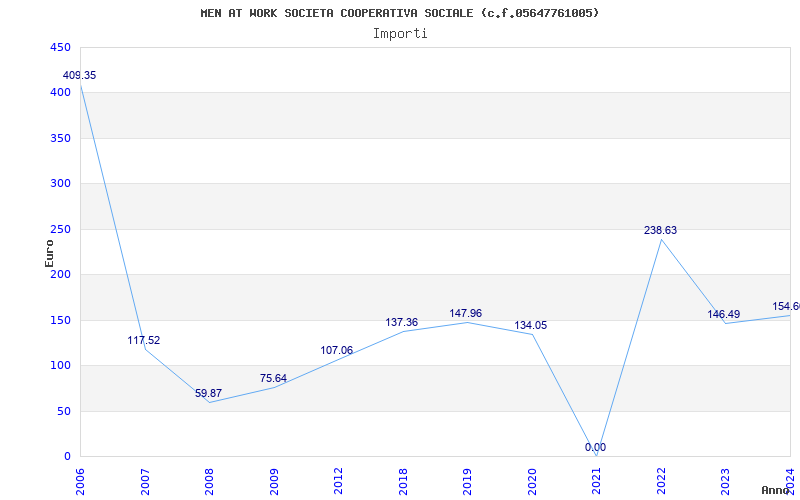Viewport: 800px width, 500px height.
Task: Click the 50 y-axis tick label
Action: (x=64, y=411)
